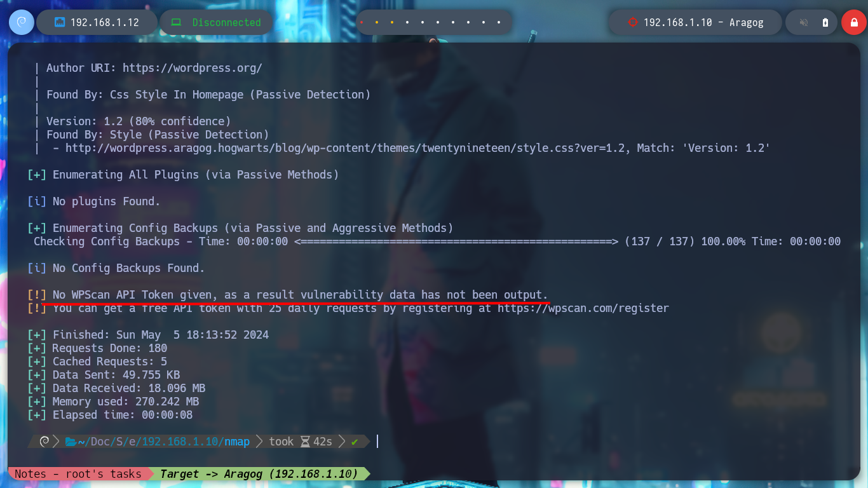Screen dimensions: 868x488
Task: Click the laptop icon beside Disconnected
Action: [x=176, y=22]
